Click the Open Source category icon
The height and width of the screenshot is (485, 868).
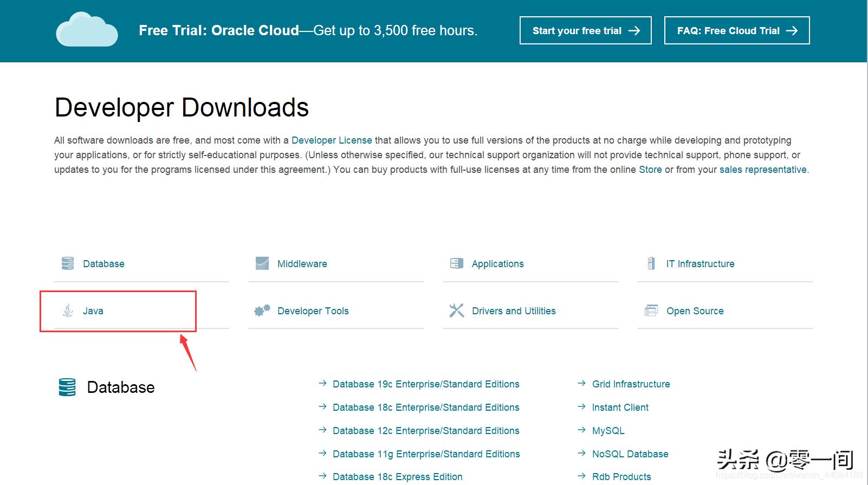point(651,311)
